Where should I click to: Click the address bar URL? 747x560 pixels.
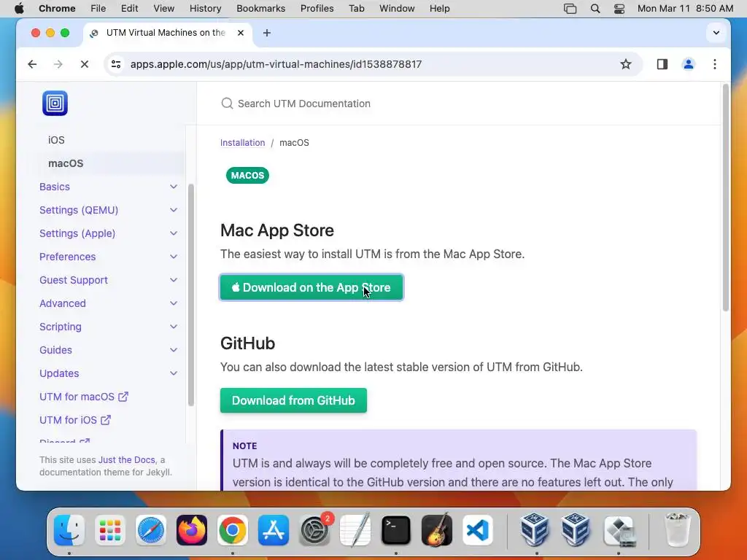276,64
